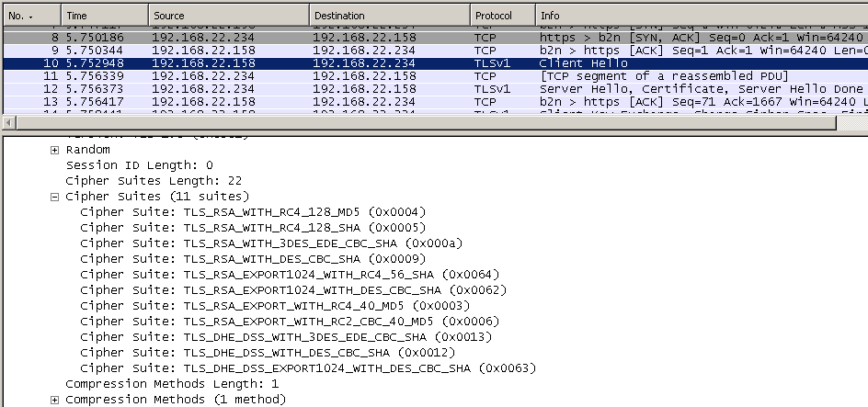Expand Compression Methods (1 method) node
Screen dimensions: 868x407
pos(55,400)
